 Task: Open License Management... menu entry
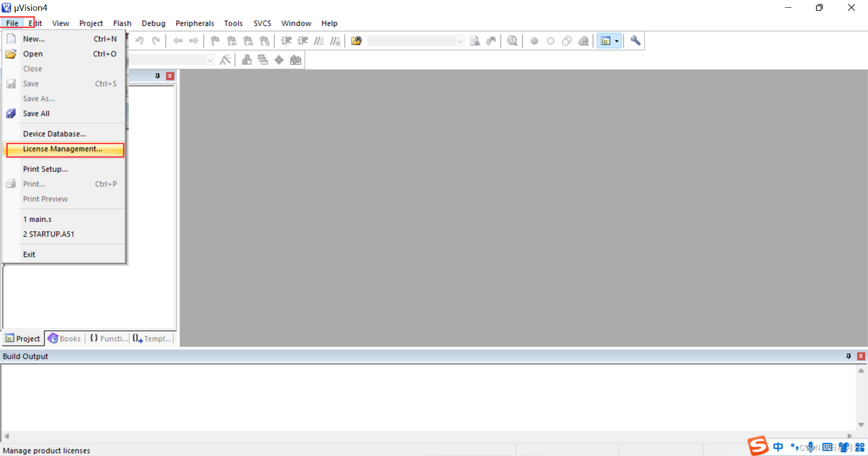pos(64,149)
